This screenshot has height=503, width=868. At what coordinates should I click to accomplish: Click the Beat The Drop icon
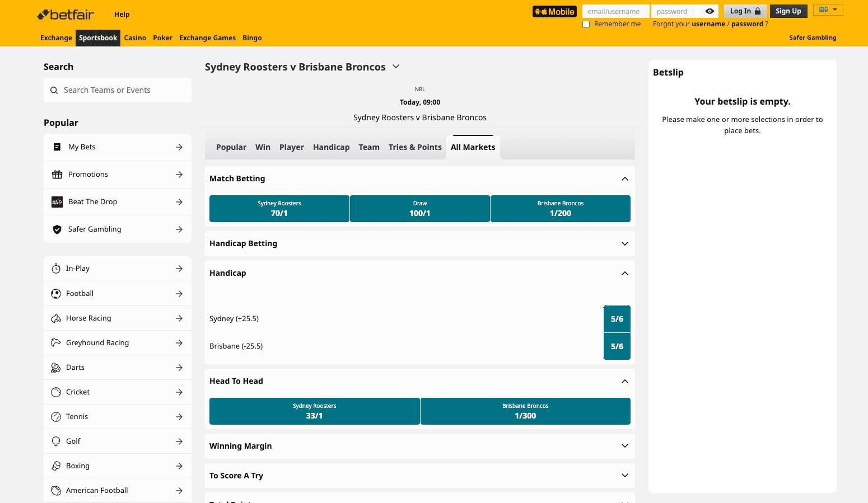pos(57,202)
